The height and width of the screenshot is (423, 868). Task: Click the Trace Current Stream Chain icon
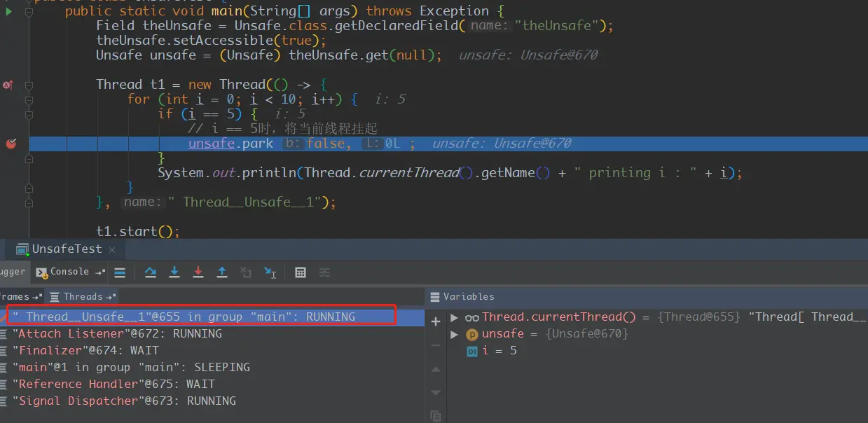click(324, 272)
